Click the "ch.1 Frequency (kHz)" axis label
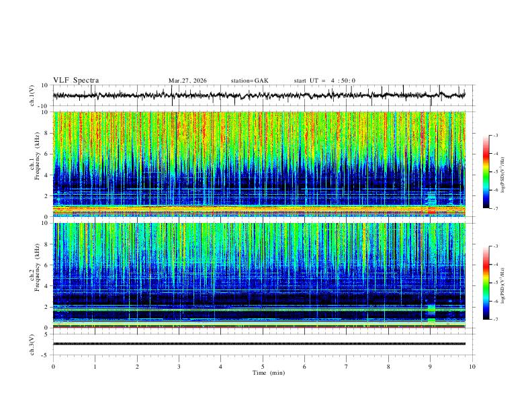532x411 pixels. point(35,156)
